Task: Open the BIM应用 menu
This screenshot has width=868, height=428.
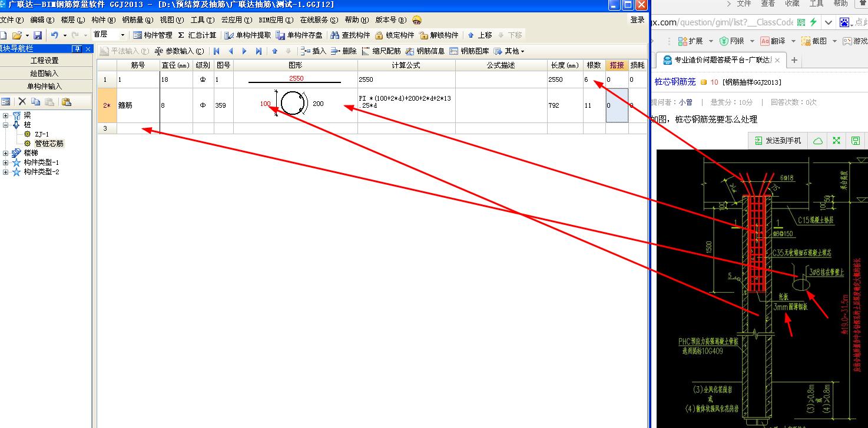Action: click(x=277, y=20)
